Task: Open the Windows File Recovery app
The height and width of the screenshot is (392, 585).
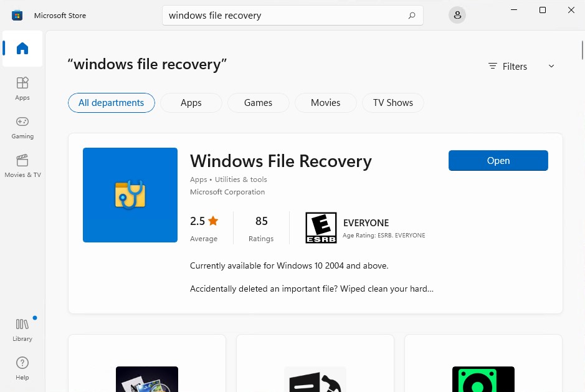Action: (x=498, y=160)
